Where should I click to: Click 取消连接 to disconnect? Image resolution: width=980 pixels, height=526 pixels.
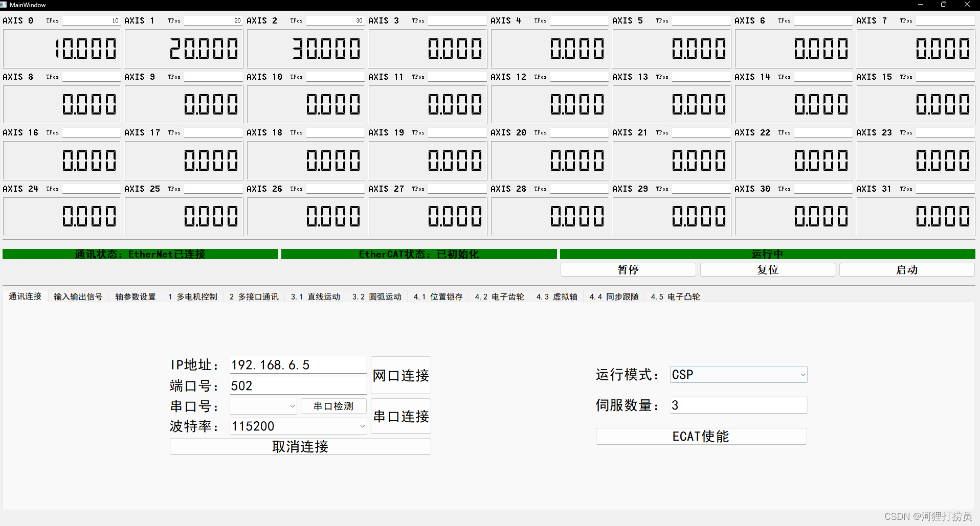[300, 446]
